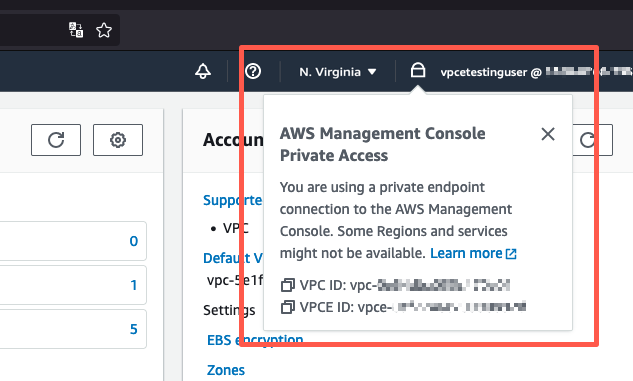The width and height of the screenshot is (633, 381).
Task: Open the vpcetestinguser account menu
Action: tap(536, 72)
